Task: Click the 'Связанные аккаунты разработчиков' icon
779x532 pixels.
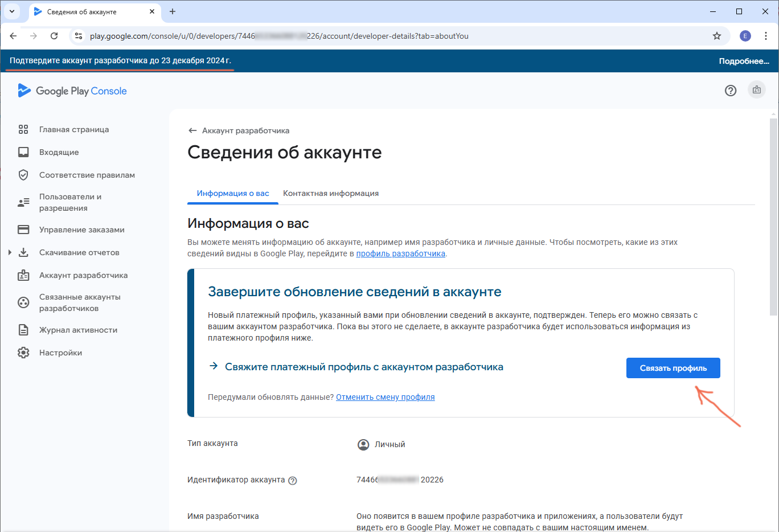Action: pos(23,302)
